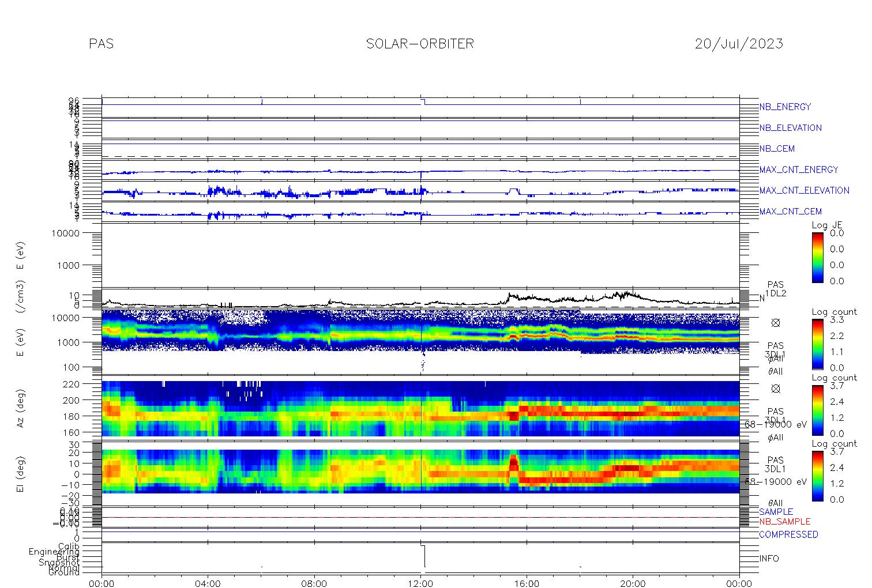Click the COMPRESSED panel label
Viewport: 872px width, 588px height.
(788, 534)
